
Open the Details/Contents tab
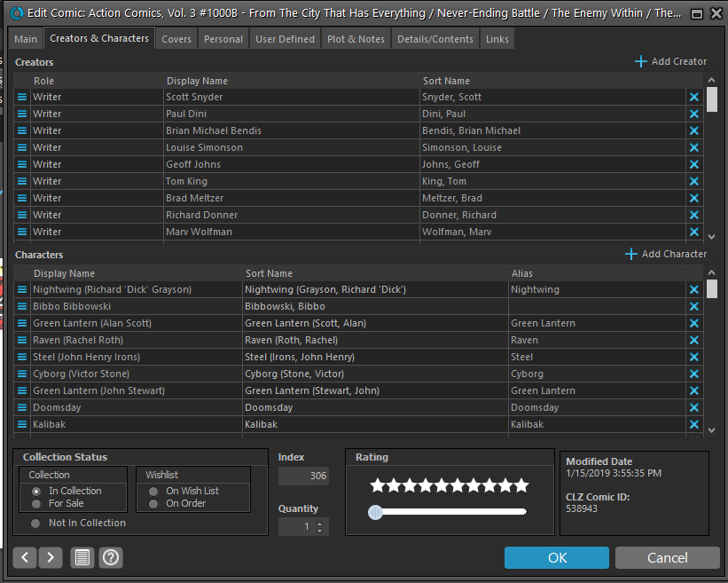(x=435, y=39)
